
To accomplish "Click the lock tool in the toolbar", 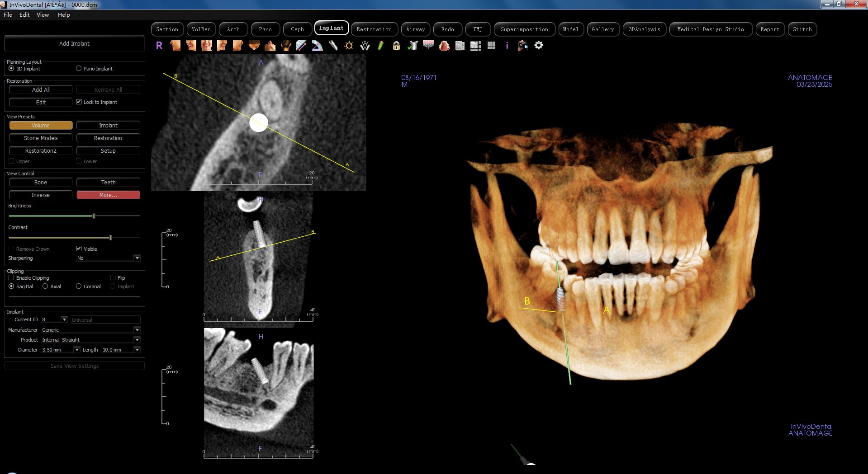I will pos(396,46).
